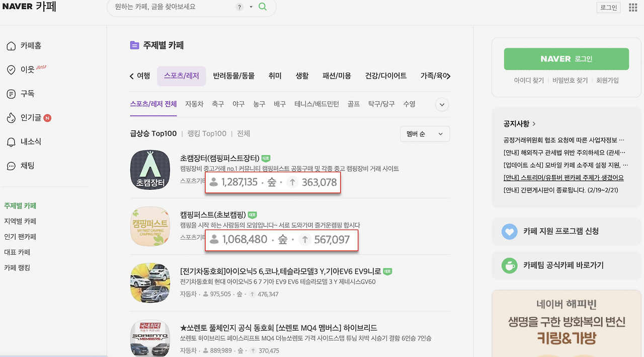Expand more sports subcategories with the chevron

[x=442, y=104]
